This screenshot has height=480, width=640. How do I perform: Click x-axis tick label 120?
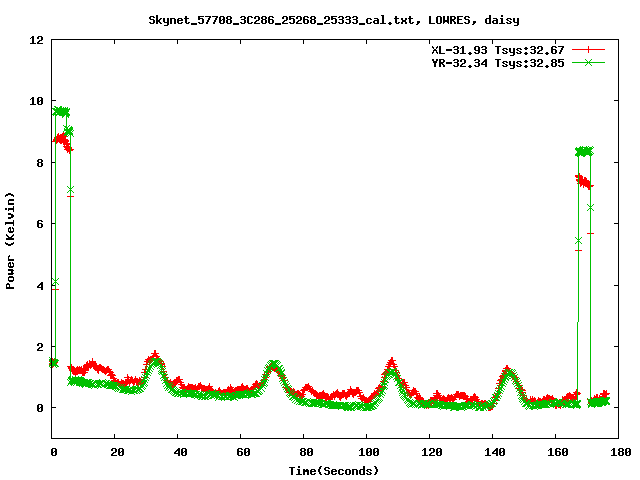point(432,452)
